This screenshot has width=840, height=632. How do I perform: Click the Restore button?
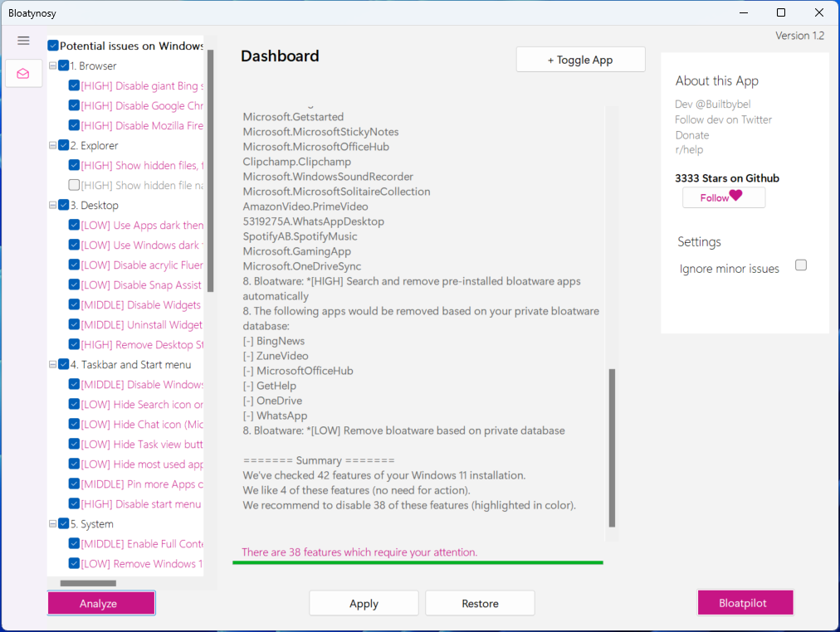coord(480,603)
